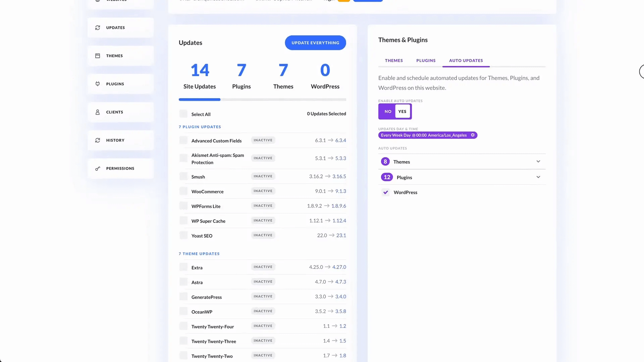Click gear icon on update schedule badge

pos(473,135)
